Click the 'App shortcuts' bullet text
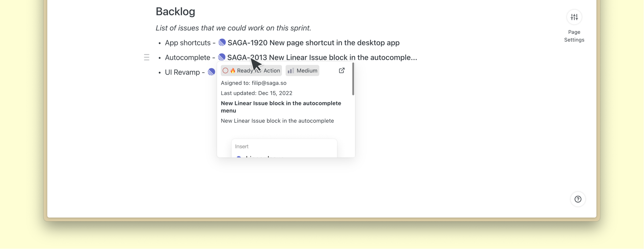The image size is (644, 249). pos(187,43)
